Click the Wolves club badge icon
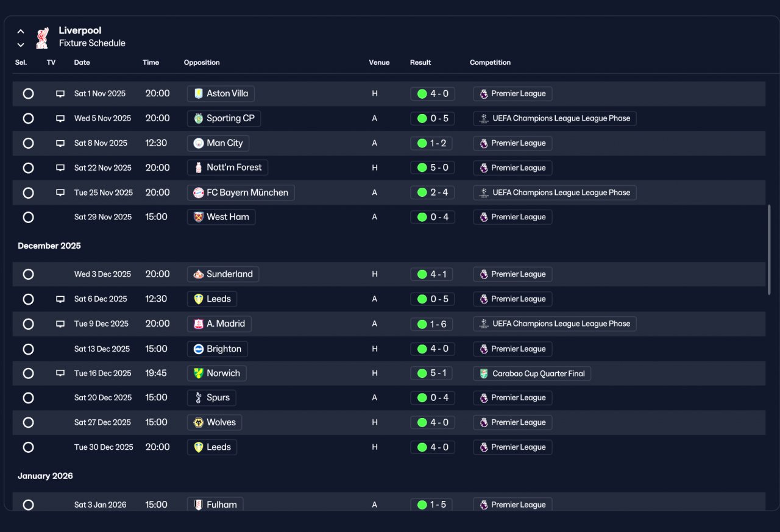Viewport: 780px width, 532px height. 198,422
